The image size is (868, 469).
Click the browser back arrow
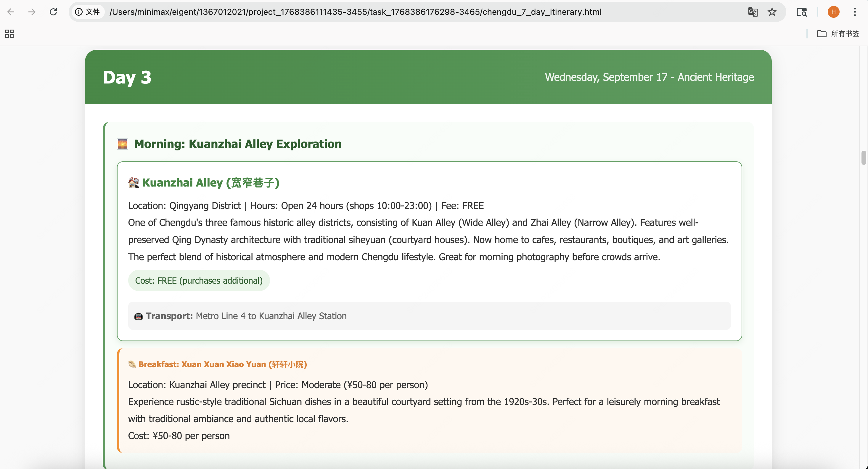[x=11, y=12]
